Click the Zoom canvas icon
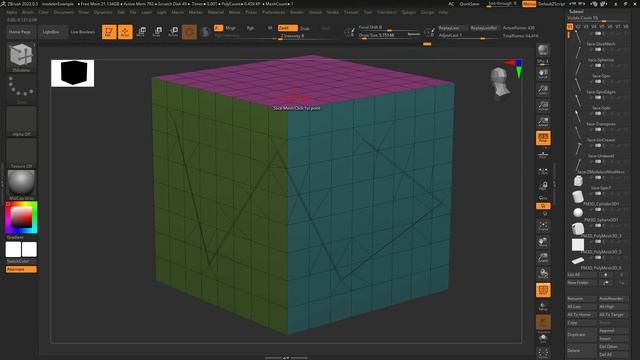The image size is (640, 360). click(543, 90)
